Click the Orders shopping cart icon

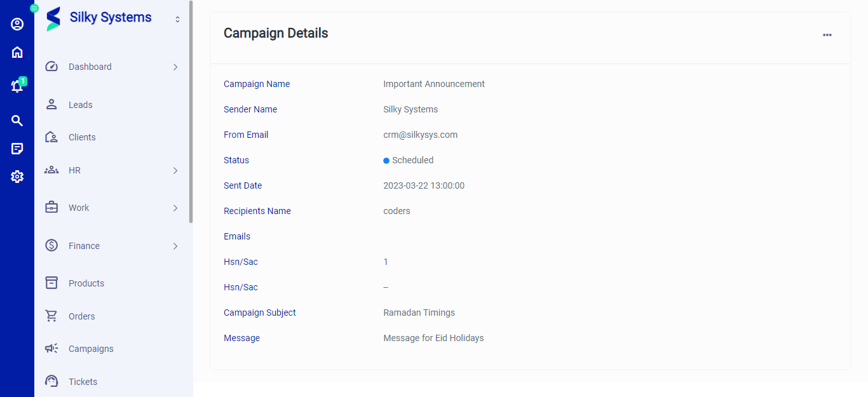(51, 316)
